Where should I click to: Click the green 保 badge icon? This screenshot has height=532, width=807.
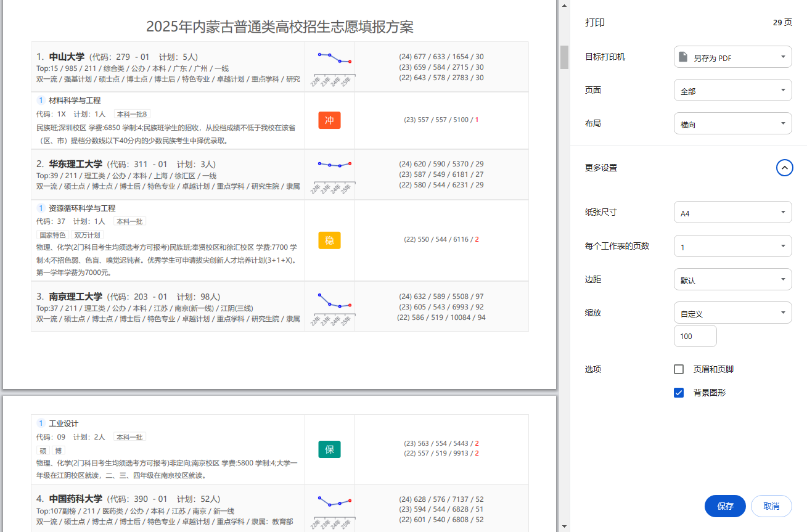pyautogui.click(x=329, y=449)
